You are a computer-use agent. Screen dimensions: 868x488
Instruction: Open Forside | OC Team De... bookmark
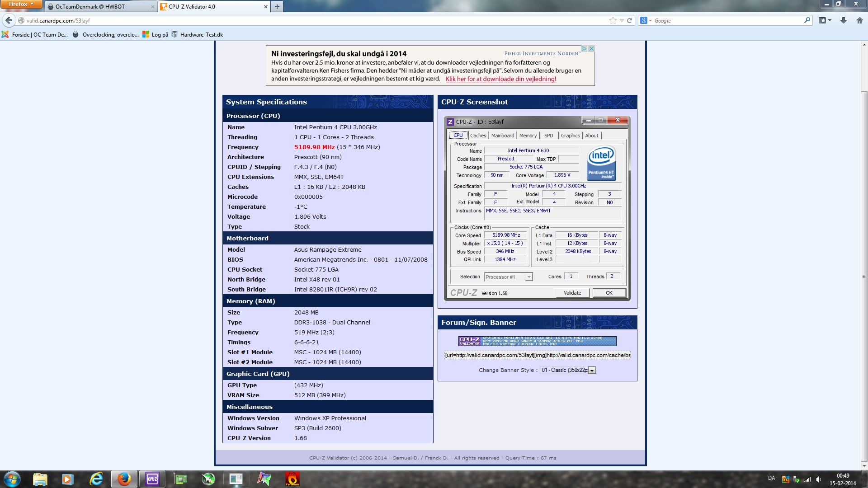35,34
